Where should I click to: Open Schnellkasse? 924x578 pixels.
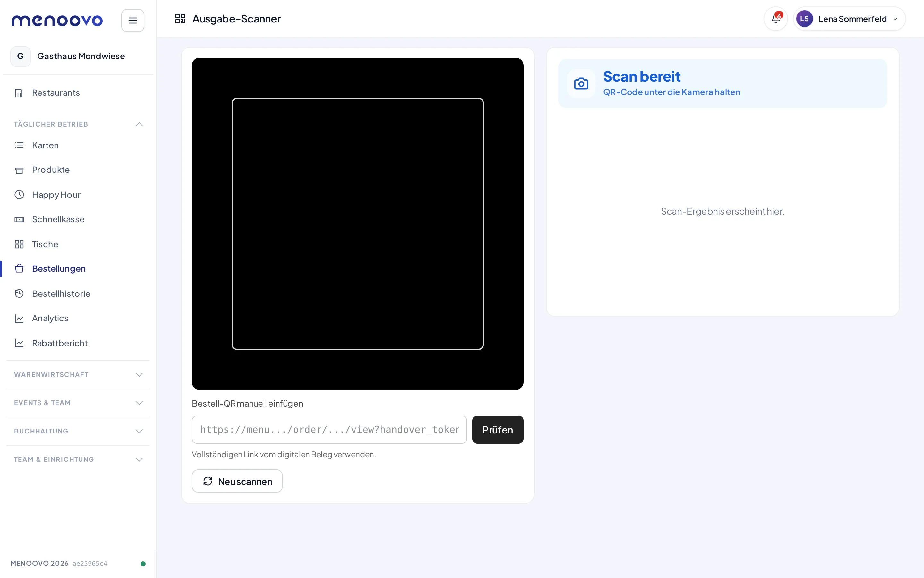click(x=78, y=219)
